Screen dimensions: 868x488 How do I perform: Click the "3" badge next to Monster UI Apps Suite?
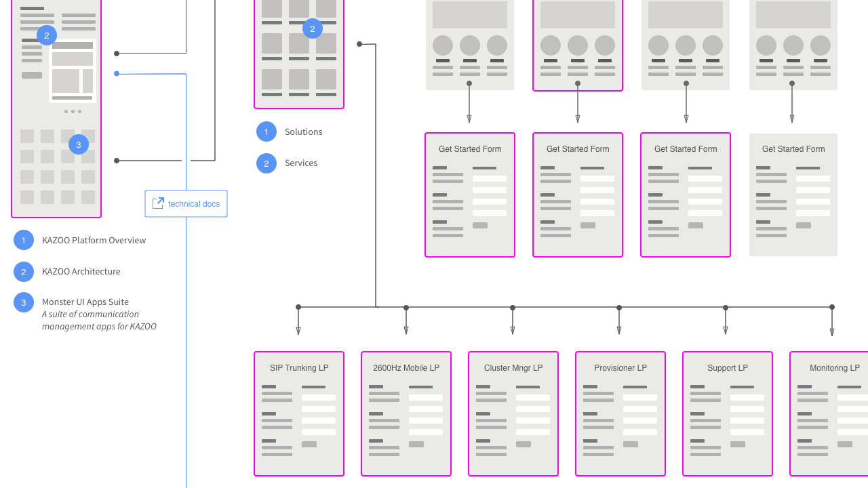click(24, 302)
